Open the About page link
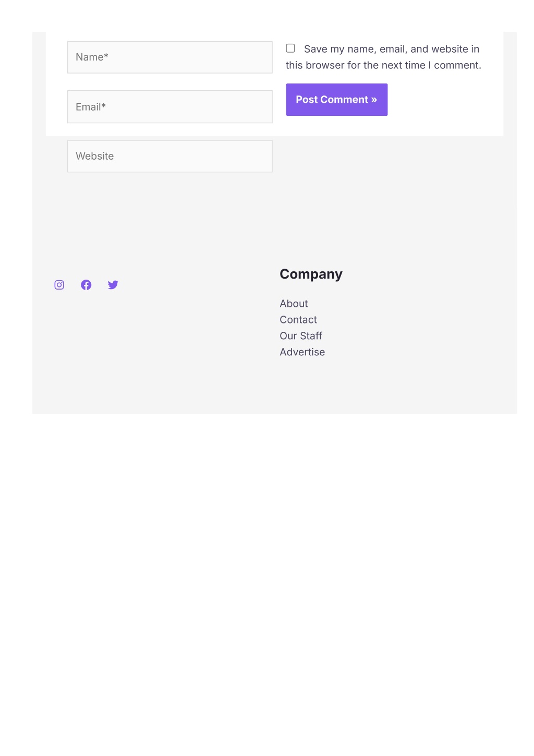 tap(294, 304)
